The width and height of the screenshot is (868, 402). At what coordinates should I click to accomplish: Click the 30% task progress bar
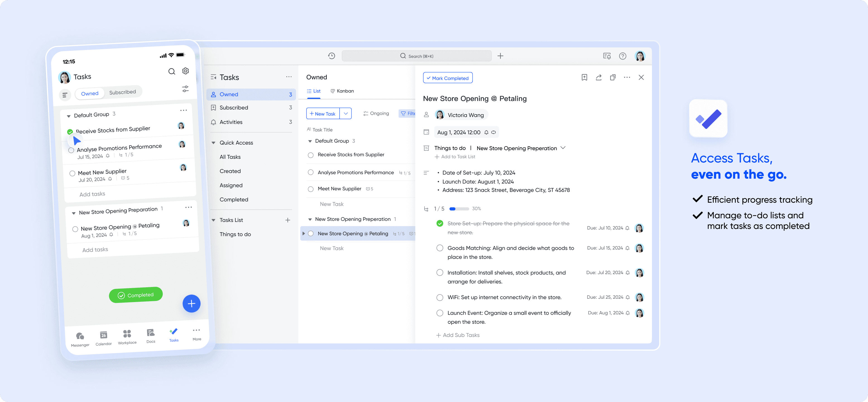click(459, 209)
